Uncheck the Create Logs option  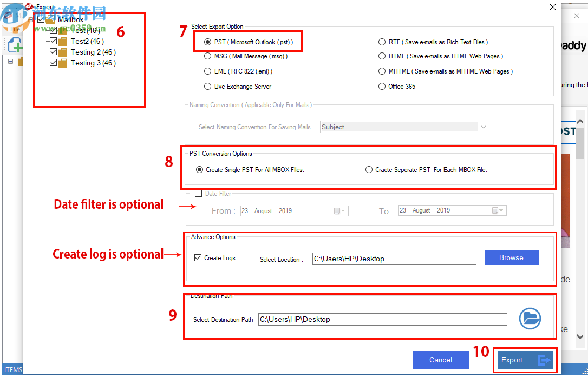click(198, 257)
